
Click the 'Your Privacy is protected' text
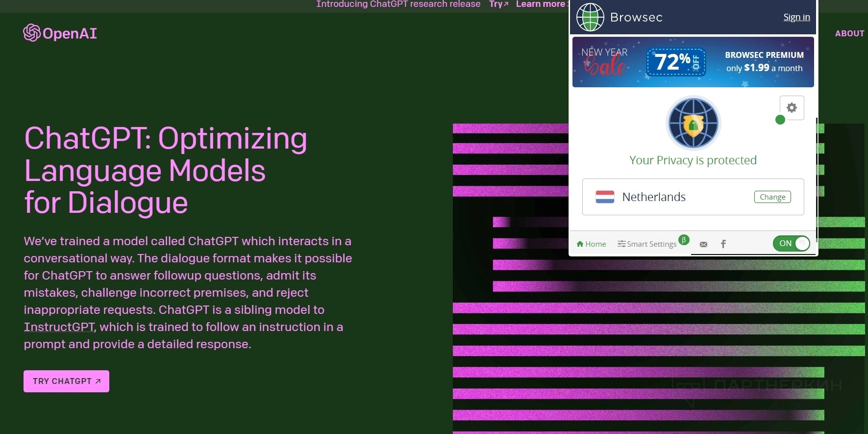[x=693, y=160]
